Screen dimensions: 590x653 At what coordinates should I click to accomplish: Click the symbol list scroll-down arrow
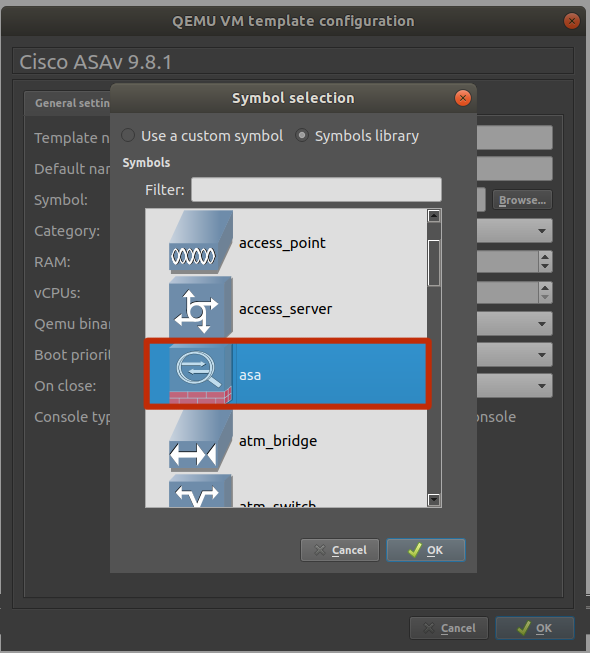(x=434, y=499)
